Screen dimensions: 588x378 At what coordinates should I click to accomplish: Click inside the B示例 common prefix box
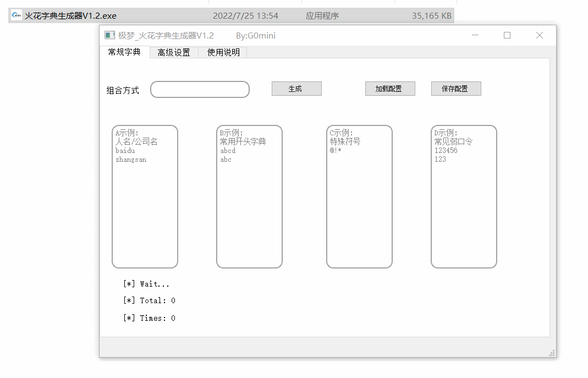point(249,209)
